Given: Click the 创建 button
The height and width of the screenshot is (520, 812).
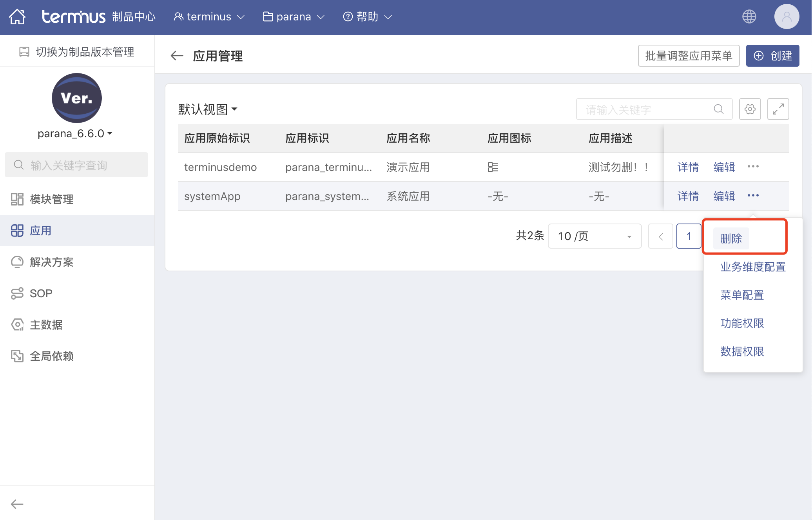Looking at the screenshot, I should click(x=773, y=56).
